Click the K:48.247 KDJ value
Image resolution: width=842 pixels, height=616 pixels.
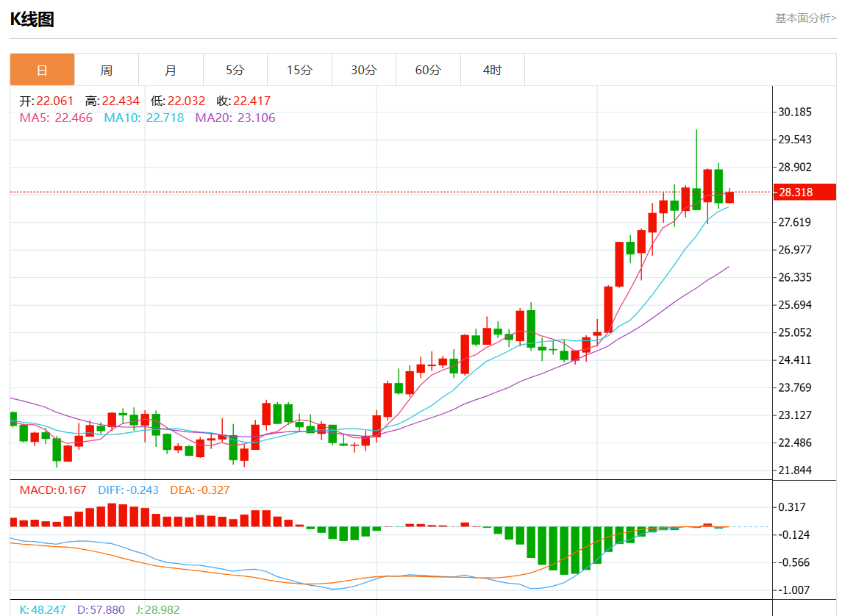pyautogui.click(x=43, y=610)
